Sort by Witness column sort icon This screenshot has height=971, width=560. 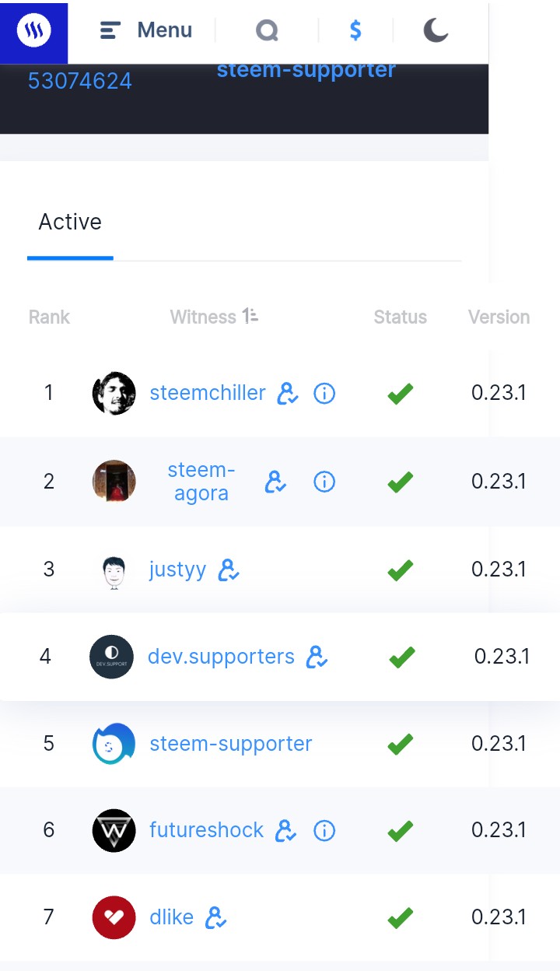click(250, 316)
